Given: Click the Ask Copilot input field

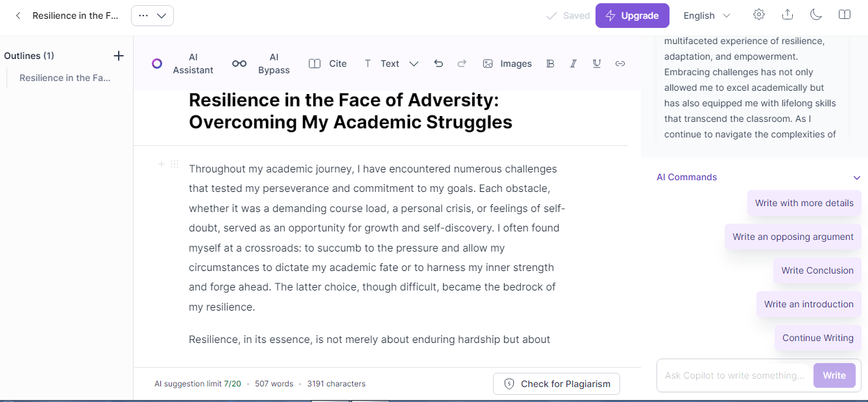Looking at the screenshot, I should tap(734, 375).
